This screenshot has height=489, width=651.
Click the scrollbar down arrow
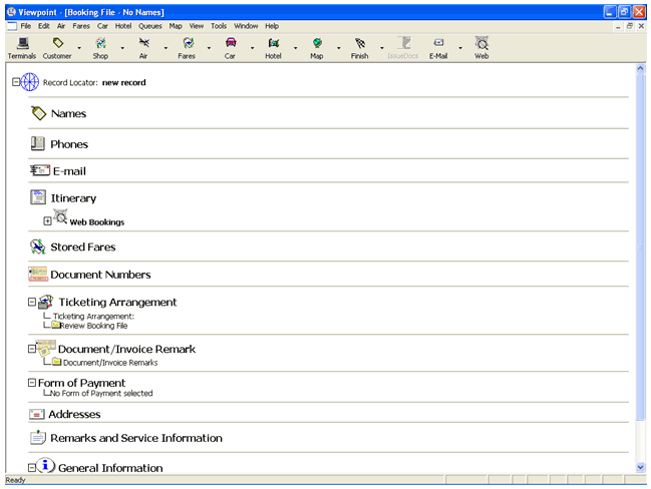coord(640,467)
